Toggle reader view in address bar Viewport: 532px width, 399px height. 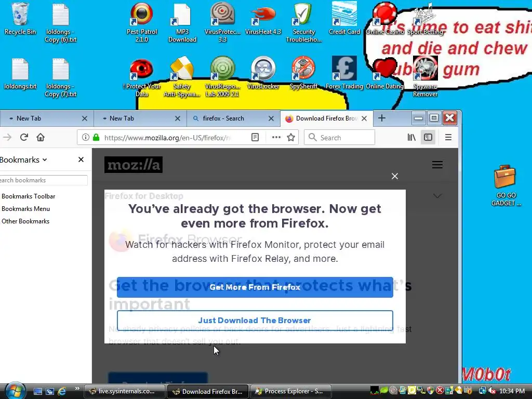pos(255,137)
